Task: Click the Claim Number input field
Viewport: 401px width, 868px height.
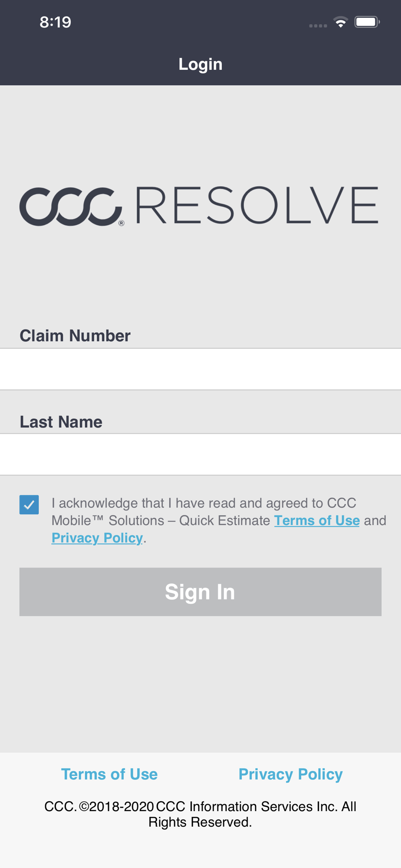Action: tap(200, 369)
